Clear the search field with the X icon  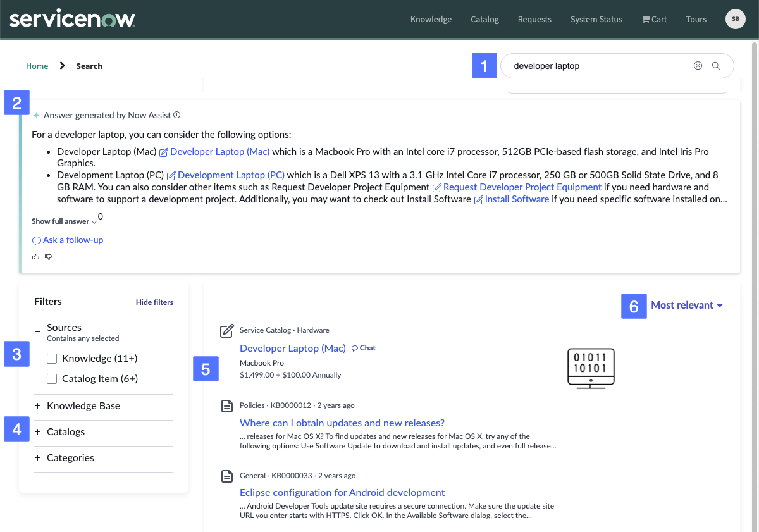[x=698, y=66]
